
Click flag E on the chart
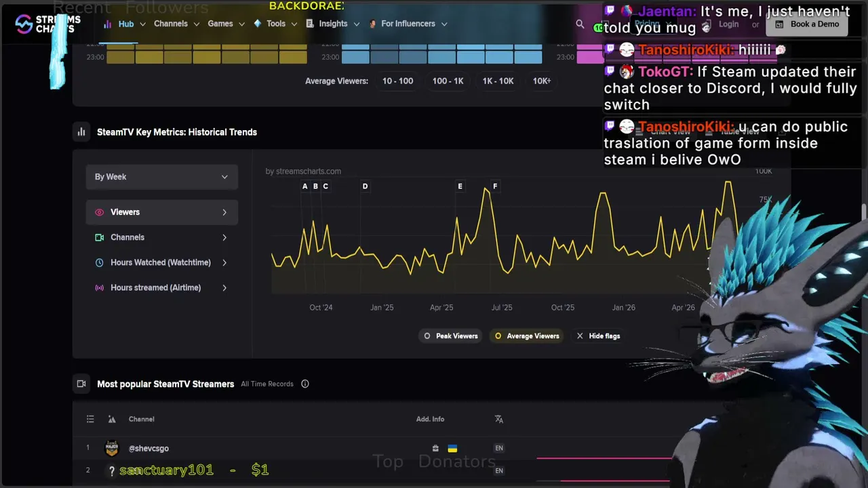[x=460, y=186]
